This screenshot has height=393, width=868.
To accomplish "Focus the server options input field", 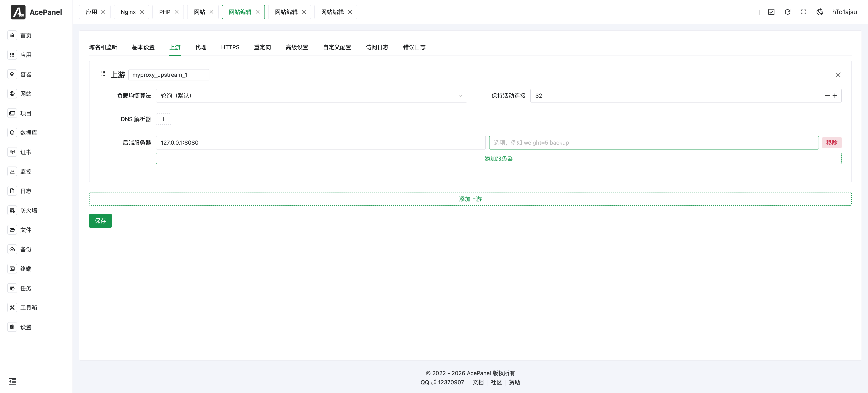I will [654, 143].
